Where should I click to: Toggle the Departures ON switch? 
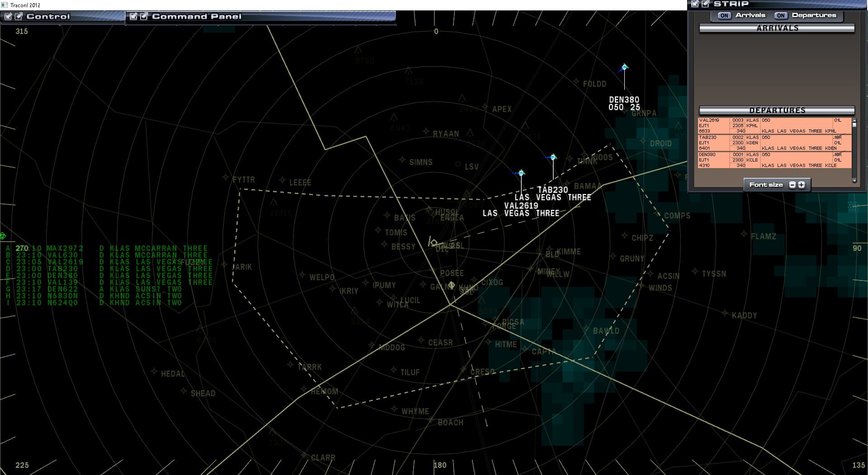[780, 15]
